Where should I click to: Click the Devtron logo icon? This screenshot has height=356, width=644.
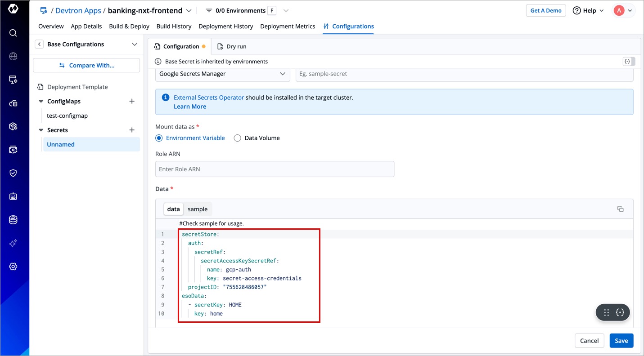pyautogui.click(x=13, y=9)
